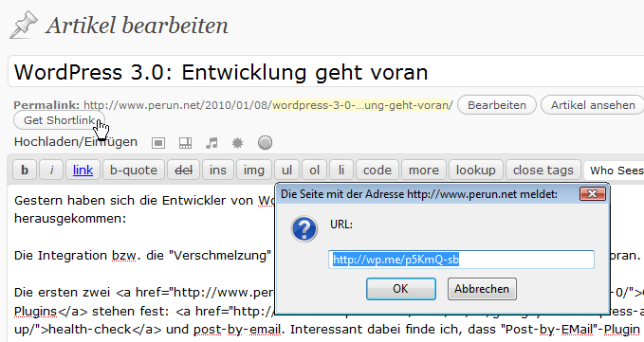Image resolution: width=644 pixels, height=342 pixels.
Task: Click the word 'herausgekommen:' in editor
Action: tap(70, 218)
